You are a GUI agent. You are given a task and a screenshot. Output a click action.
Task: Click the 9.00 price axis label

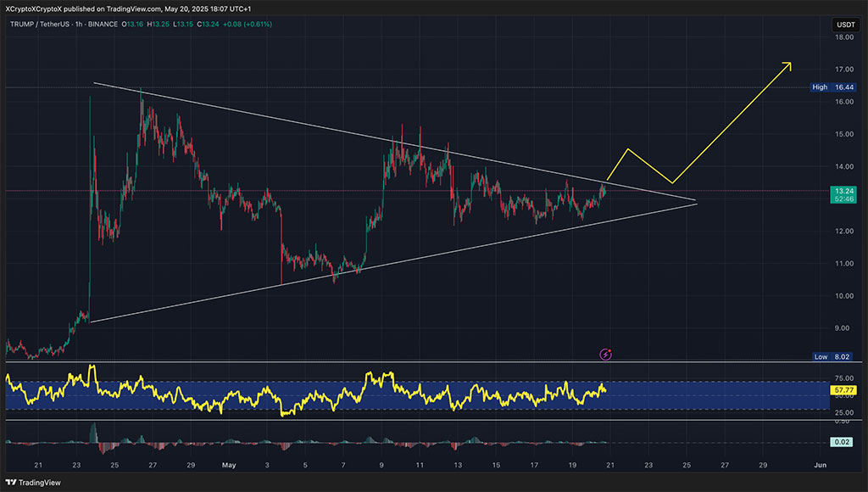[842, 328]
